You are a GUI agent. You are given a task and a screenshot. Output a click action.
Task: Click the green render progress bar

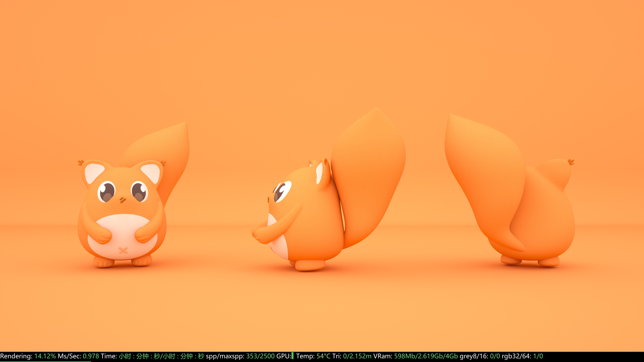[45, 361]
